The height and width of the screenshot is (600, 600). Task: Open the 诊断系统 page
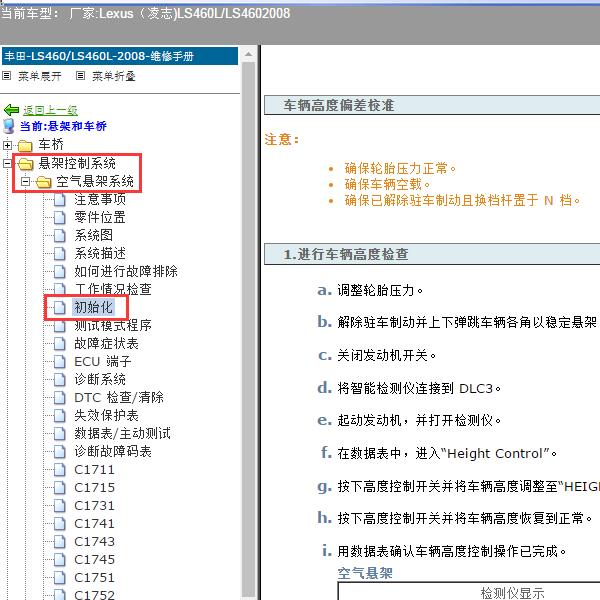point(100,380)
